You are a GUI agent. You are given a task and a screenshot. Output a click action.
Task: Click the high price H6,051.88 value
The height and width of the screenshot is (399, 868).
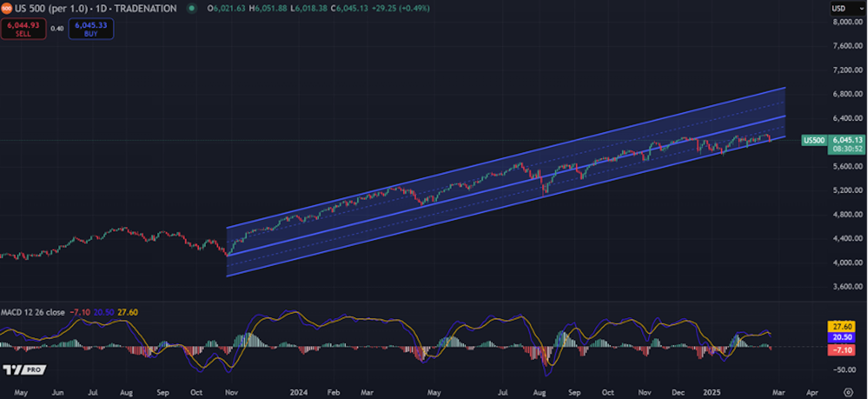(x=268, y=8)
